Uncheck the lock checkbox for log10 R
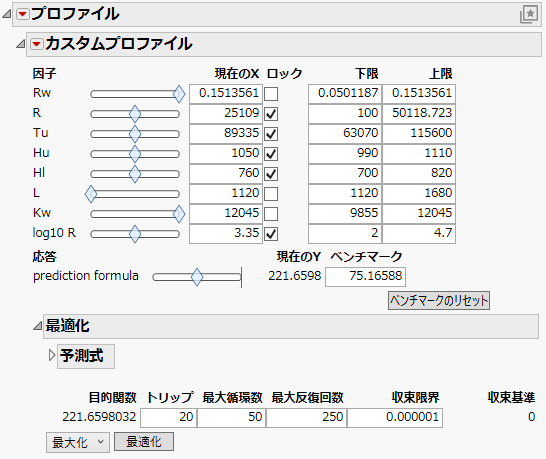 point(271,234)
